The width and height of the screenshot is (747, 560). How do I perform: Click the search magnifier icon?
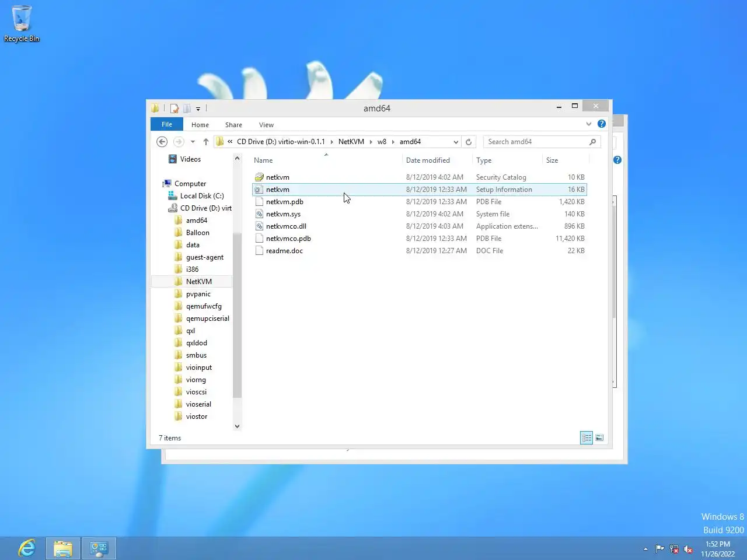pos(592,142)
